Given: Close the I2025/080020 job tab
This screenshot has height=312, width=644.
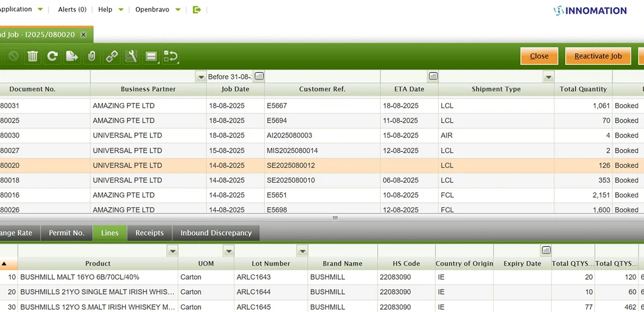Looking at the screenshot, I should click(83, 34).
